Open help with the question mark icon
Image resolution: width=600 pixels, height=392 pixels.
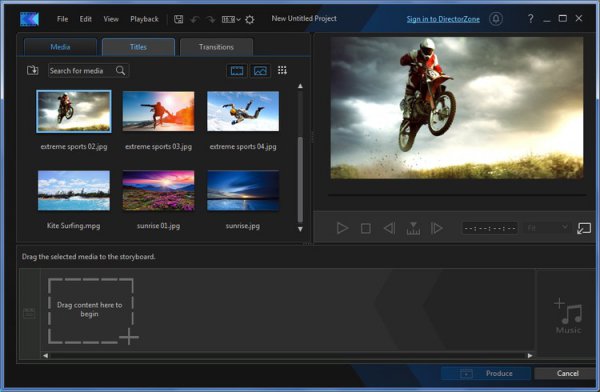click(530, 18)
